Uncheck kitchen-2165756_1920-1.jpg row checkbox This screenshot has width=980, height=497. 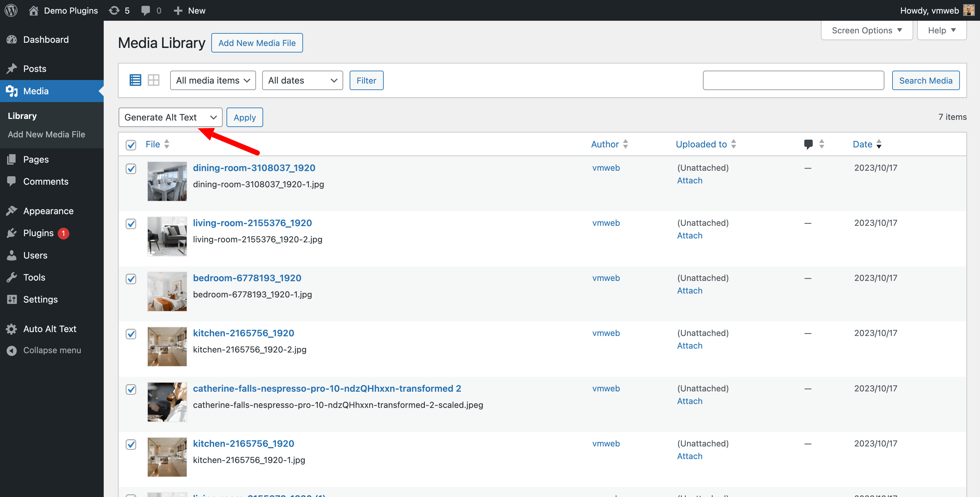coord(131,444)
